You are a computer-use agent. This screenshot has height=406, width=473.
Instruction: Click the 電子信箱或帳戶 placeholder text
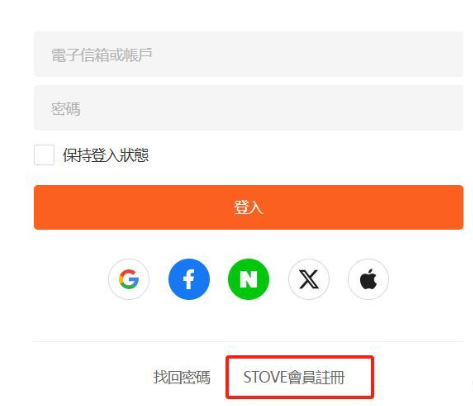click(102, 55)
